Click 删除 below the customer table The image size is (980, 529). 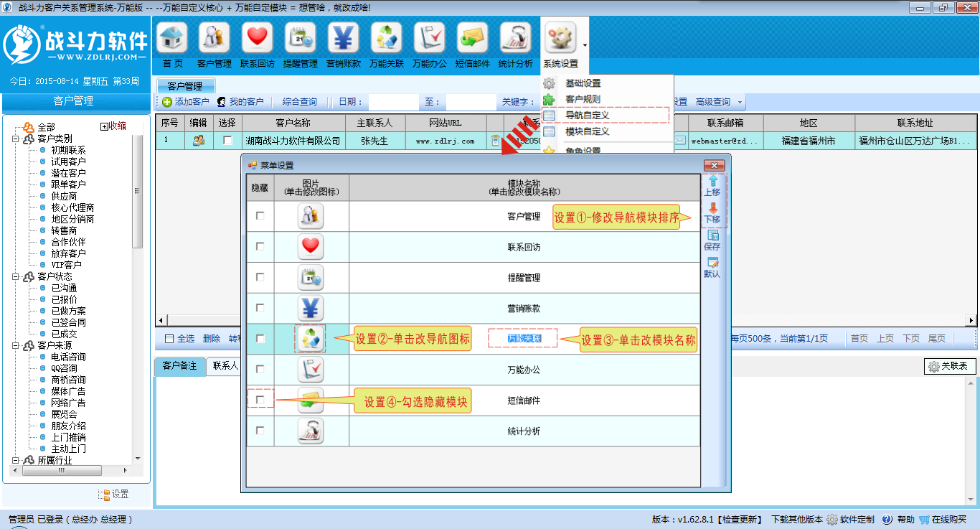(x=212, y=339)
